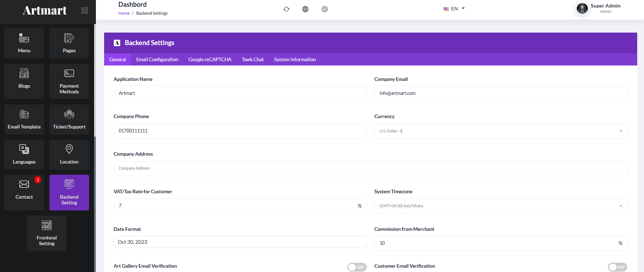Click the refresh/cache clear icon in header
Screen dimensions: 644x272
tap(286, 9)
